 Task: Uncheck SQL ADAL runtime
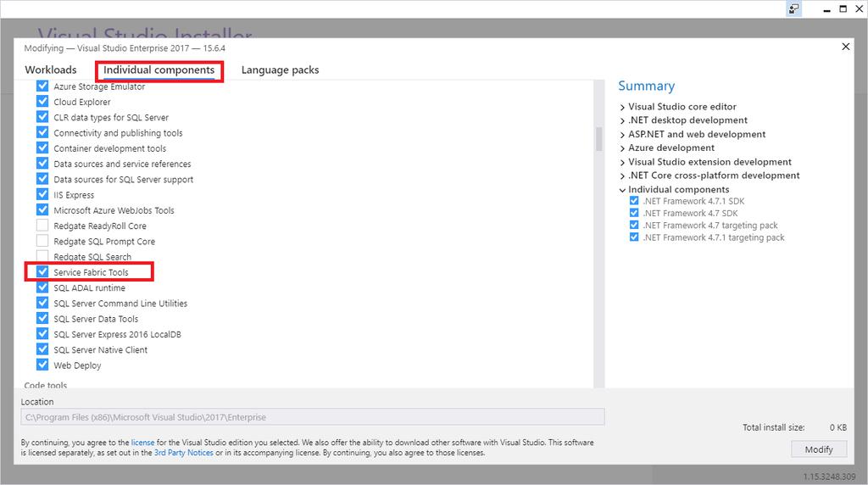pyautogui.click(x=42, y=287)
